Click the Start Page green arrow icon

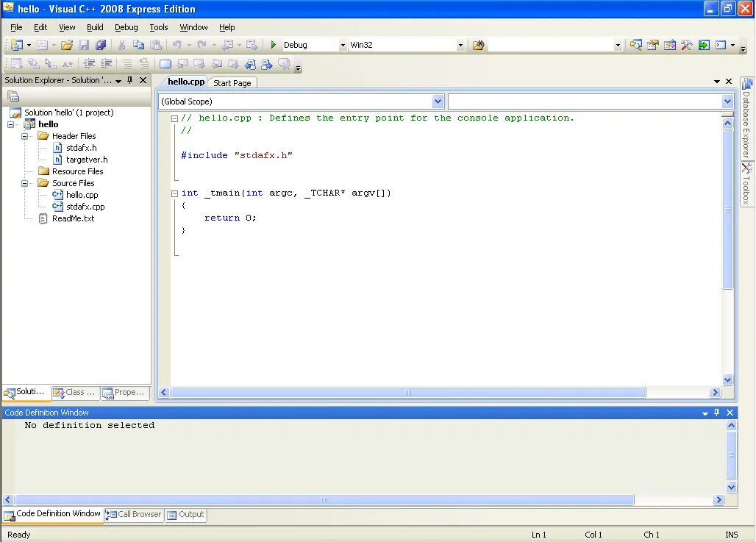pyautogui.click(x=704, y=45)
